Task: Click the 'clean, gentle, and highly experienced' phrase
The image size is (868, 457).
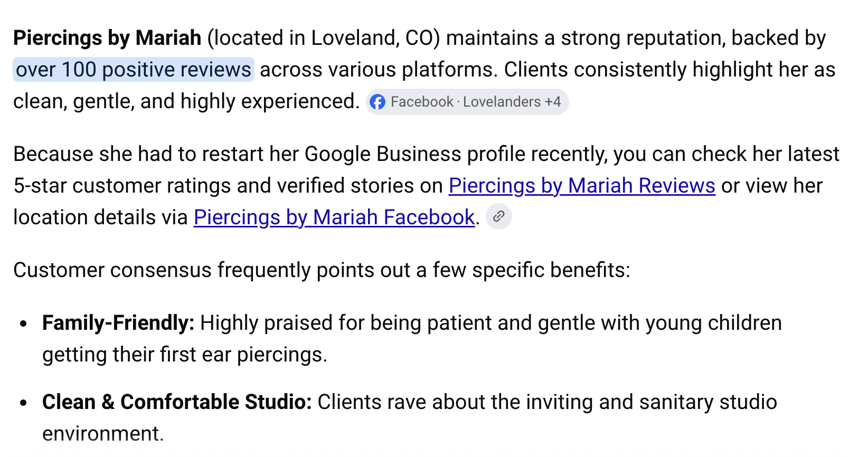Action: [x=186, y=101]
